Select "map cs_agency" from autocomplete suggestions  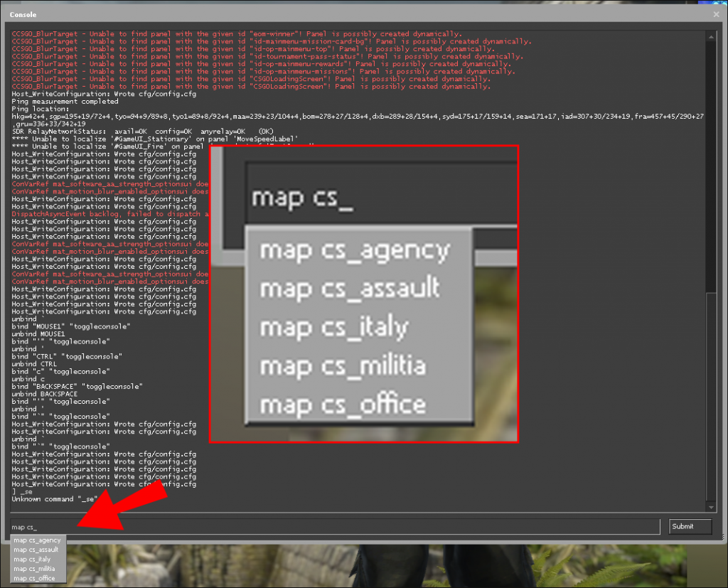point(36,540)
